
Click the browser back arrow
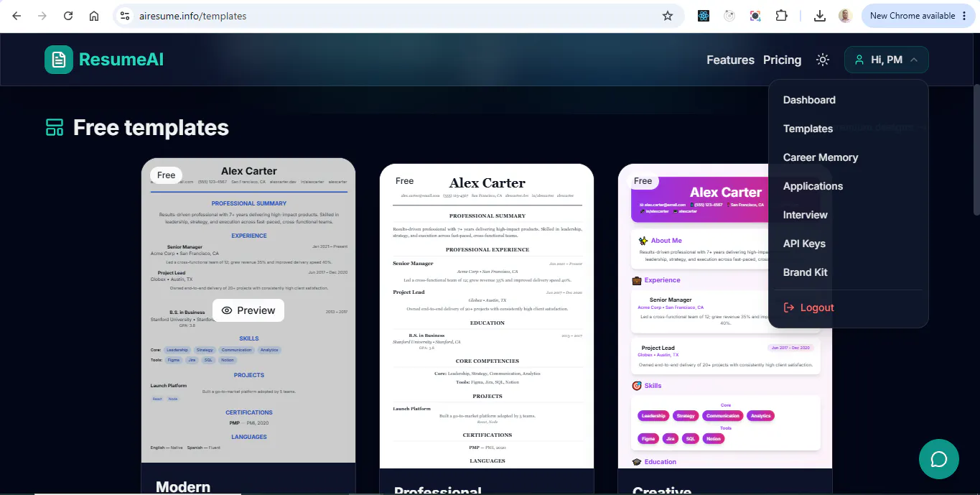point(17,16)
